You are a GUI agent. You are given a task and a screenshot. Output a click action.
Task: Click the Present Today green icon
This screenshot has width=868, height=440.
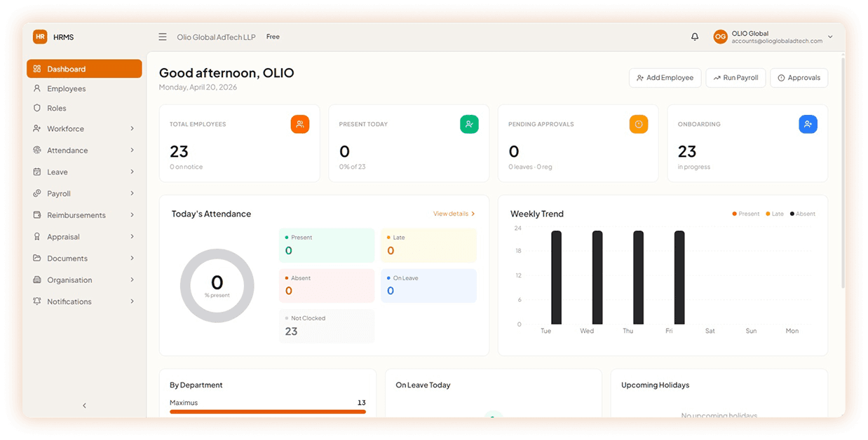coord(469,124)
